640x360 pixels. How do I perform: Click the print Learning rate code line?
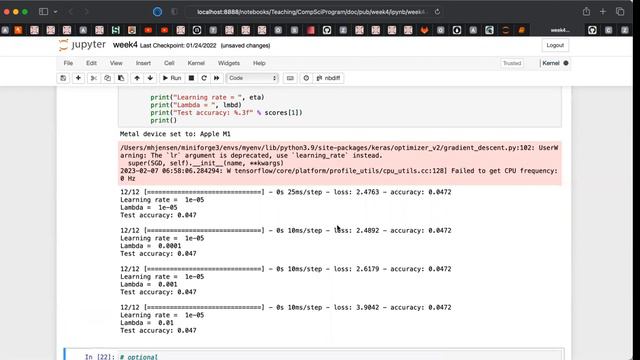pos(207,97)
